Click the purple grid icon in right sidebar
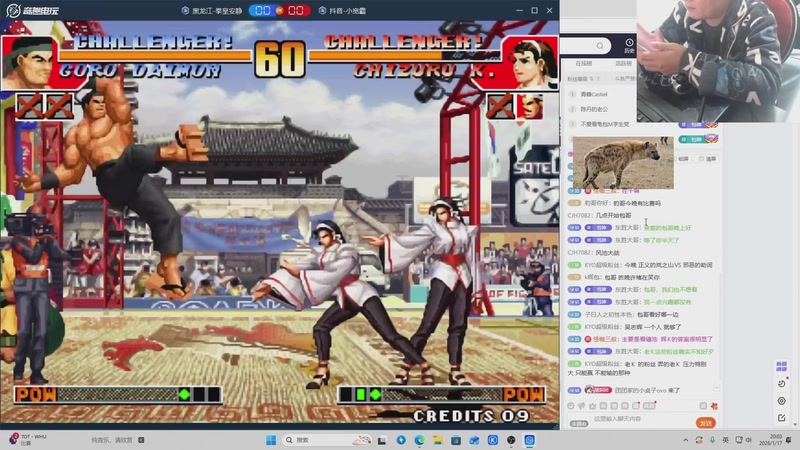This screenshot has height=450, width=800. point(782,366)
